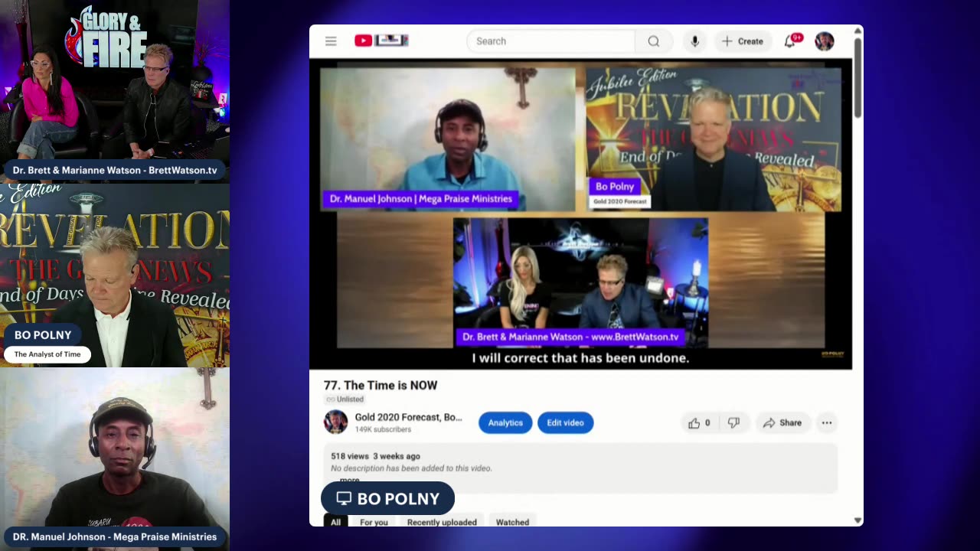Click the browser vertical scrollbar thumb
The image size is (980, 551).
[x=857, y=77]
